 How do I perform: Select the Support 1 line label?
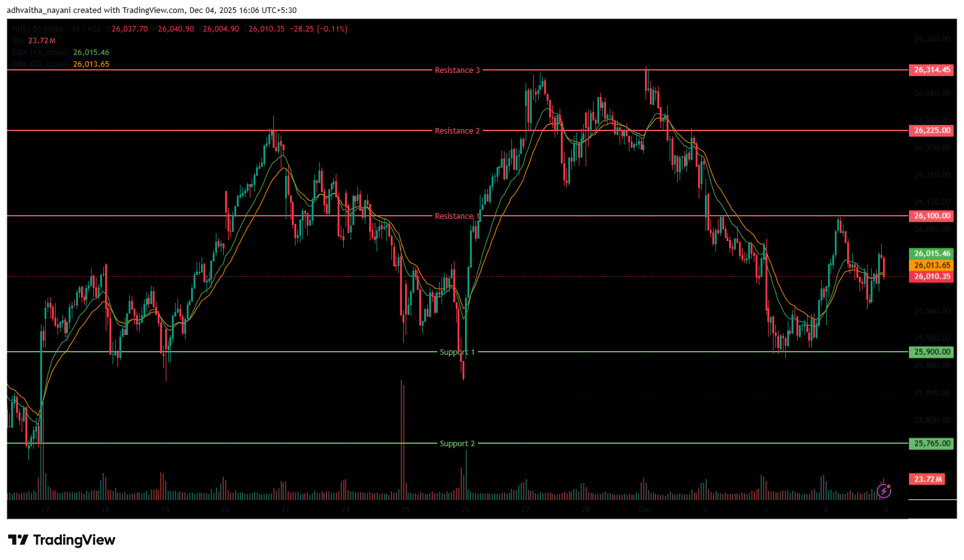pyautogui.click(x=457, y=352)
